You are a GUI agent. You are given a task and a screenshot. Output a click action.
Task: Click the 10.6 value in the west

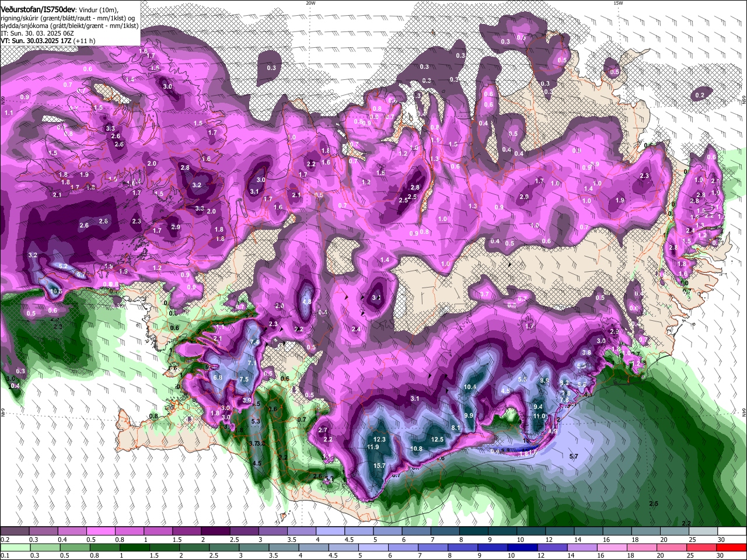point(55,291)
